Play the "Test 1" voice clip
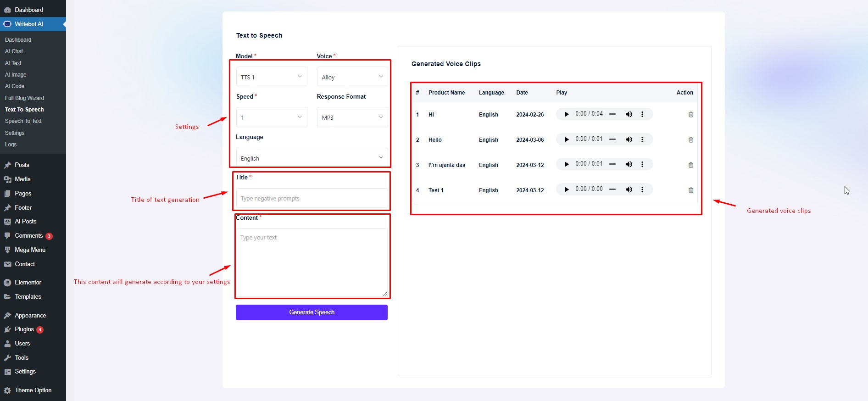 (567, 189)
